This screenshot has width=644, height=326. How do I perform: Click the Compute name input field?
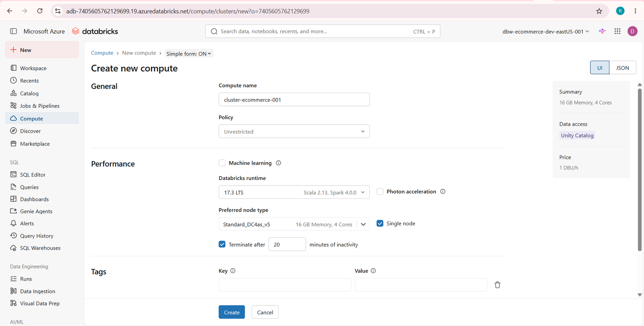(x=294, y=99)
